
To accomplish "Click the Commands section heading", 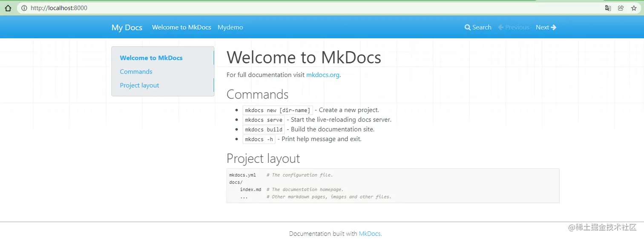I will [257, 94].
